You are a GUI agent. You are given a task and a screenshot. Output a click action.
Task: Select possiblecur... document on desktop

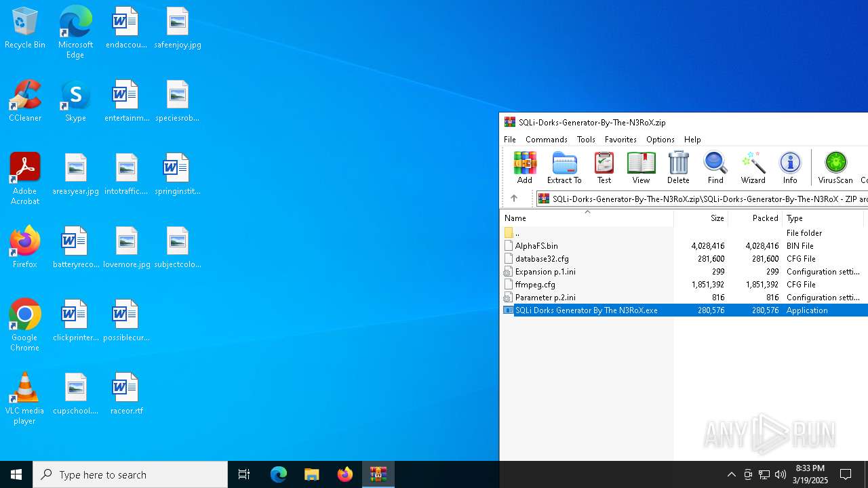tap(126, 321)
